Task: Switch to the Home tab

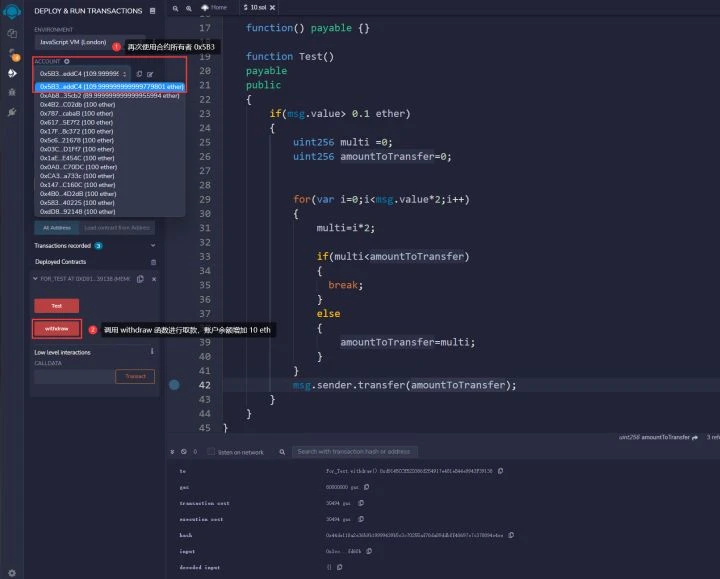Action: 214,7
